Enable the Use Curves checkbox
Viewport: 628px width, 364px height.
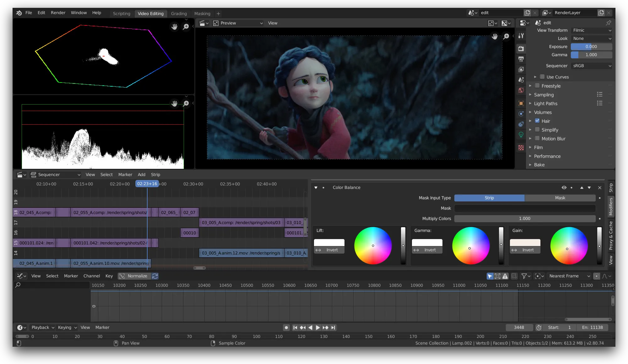pos(542,77)
